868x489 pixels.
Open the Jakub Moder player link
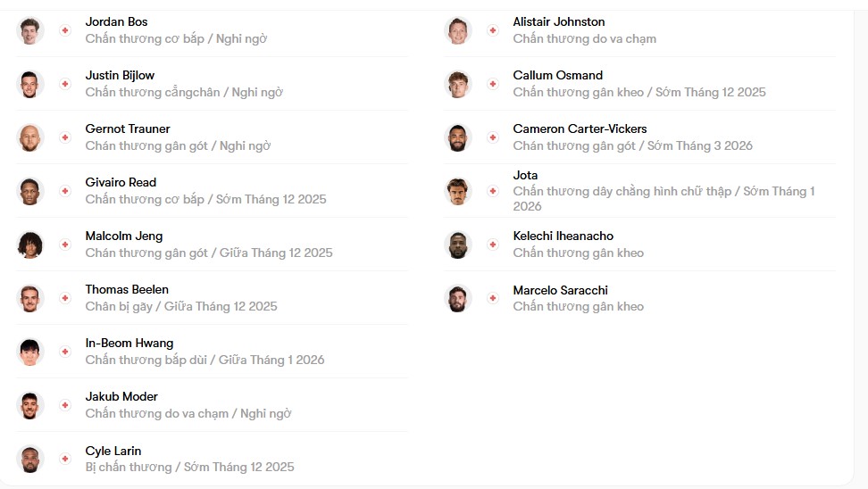click(121, 396)
